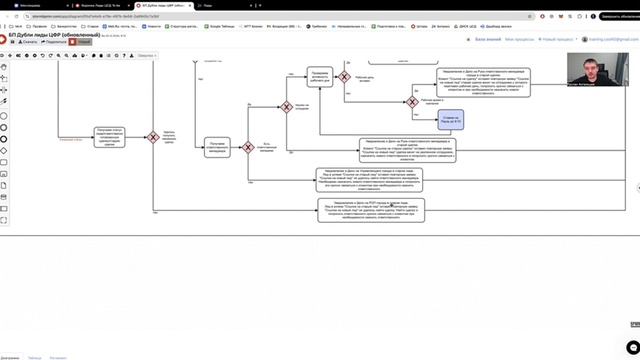Open the chat widget bubble
Viewport: 640px width, 360px height.
(633, 347)
